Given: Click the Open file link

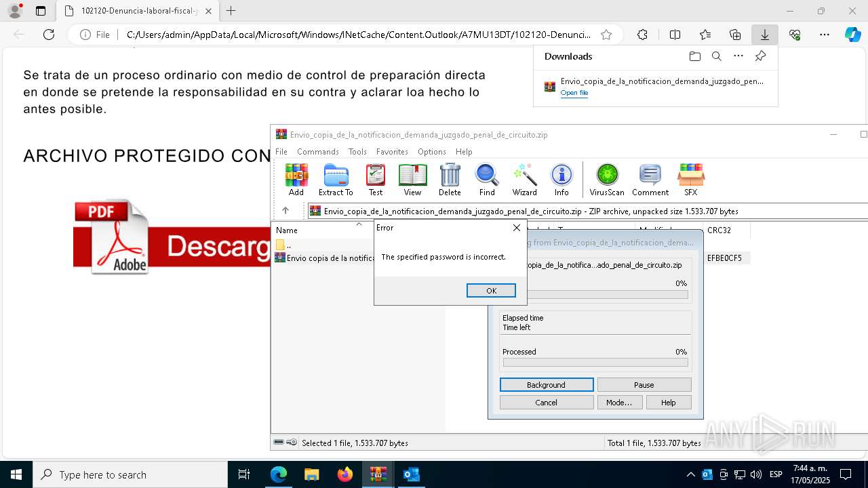Looking at the screenshot, I should tap(574, 93).
